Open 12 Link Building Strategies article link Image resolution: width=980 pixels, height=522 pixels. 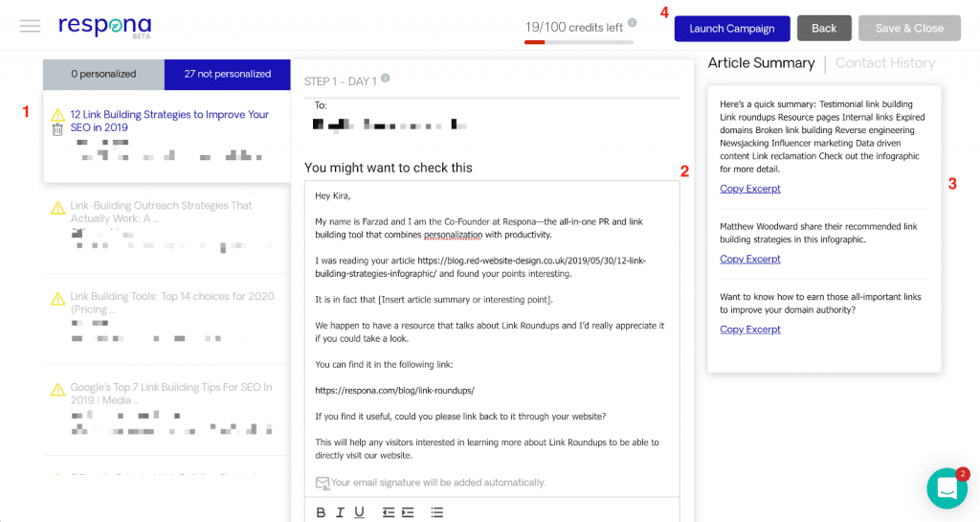click(x=169, y=121)
